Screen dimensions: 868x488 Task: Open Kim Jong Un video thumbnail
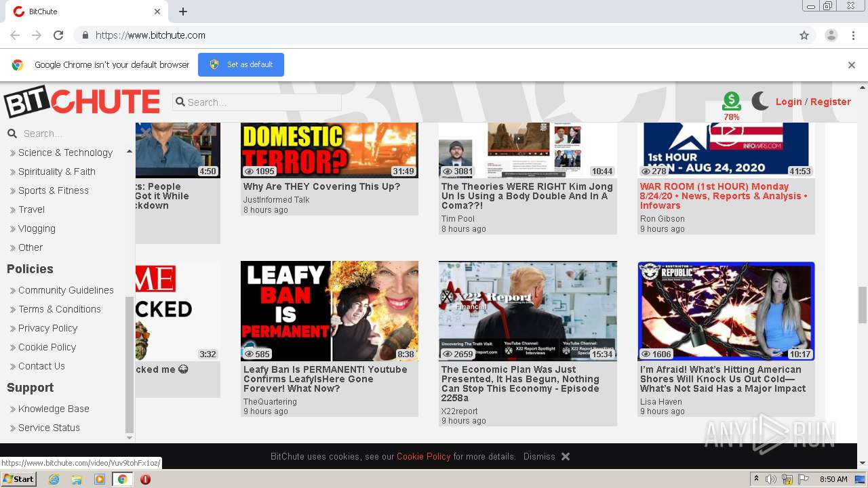point(528,150)
